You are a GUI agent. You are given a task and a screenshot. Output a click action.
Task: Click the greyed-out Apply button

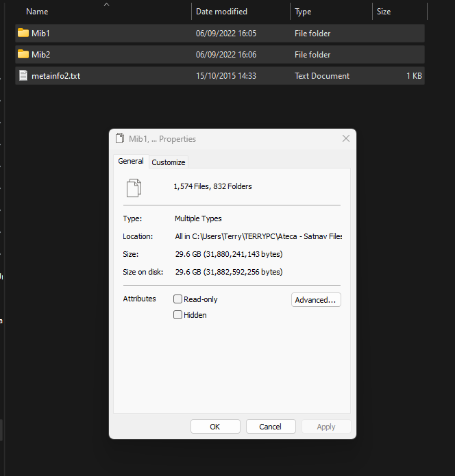click(326, 427)
